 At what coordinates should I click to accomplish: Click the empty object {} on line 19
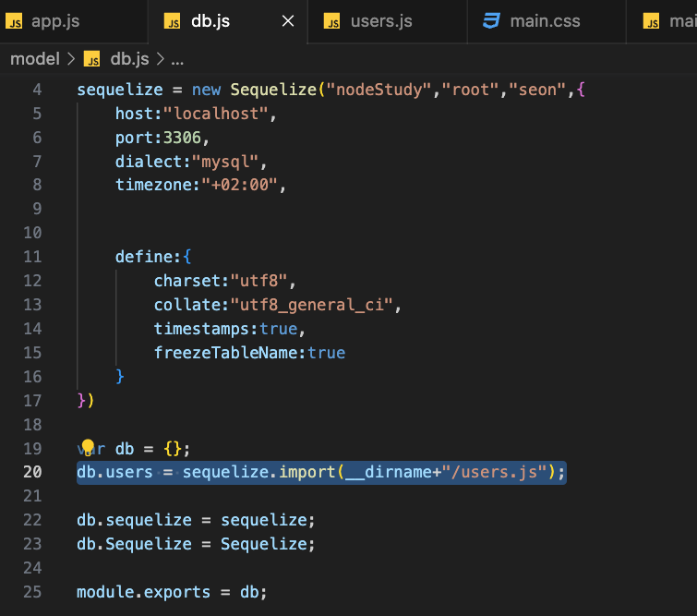pyautogui.click(x=173, y=448)
